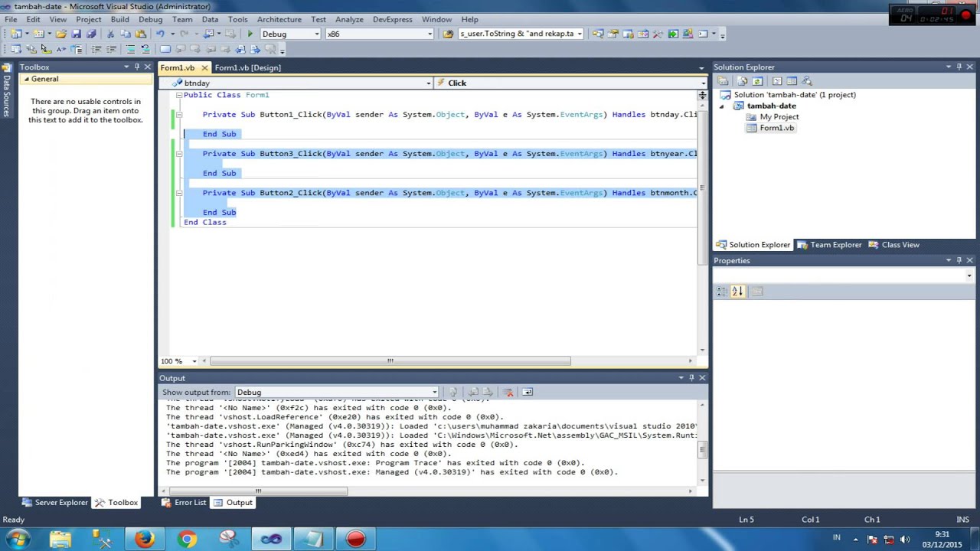This screenshot has width=980, height=551.
Task: Collapse the tambah-date project node
Action: coord(721,106)
